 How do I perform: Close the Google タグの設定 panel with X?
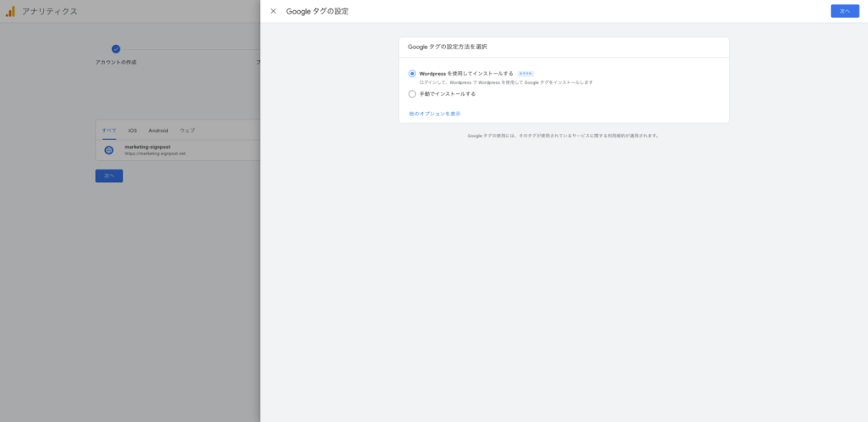click(273, 11)
